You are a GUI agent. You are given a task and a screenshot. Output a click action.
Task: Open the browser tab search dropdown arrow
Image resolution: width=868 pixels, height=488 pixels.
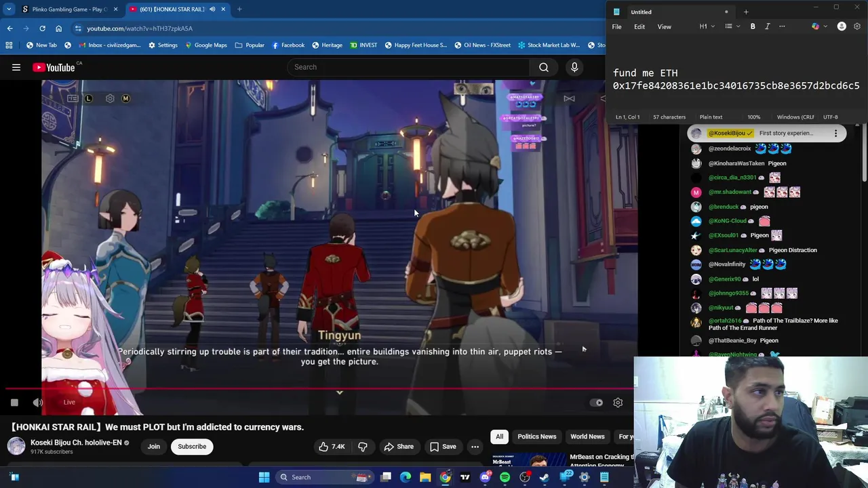(9, 9)
